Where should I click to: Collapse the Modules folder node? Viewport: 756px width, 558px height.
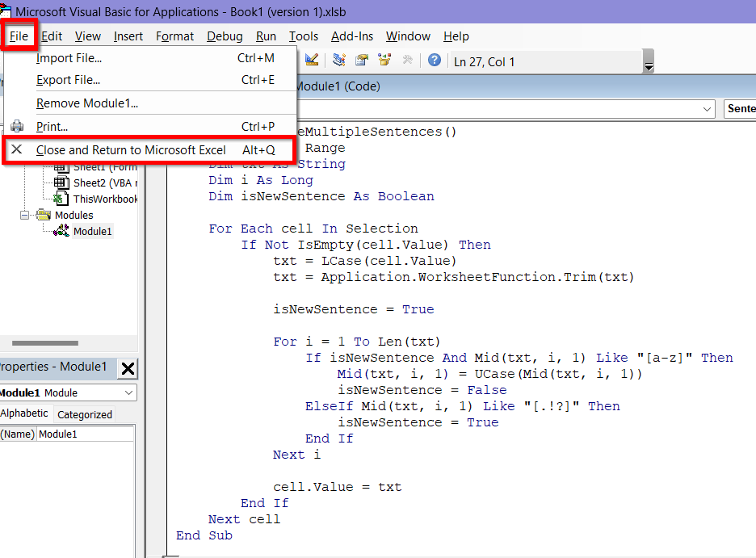pyautogui.click(x=24, y=215)
